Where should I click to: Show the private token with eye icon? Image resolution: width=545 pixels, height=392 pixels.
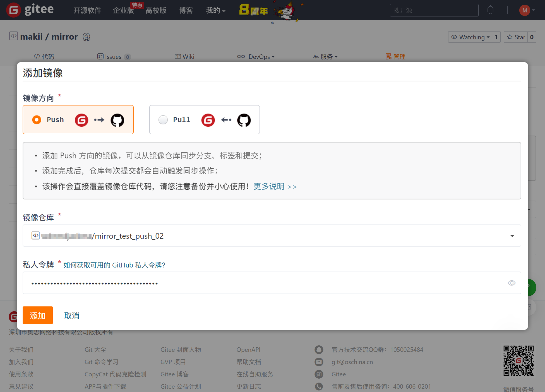point(511,283)
